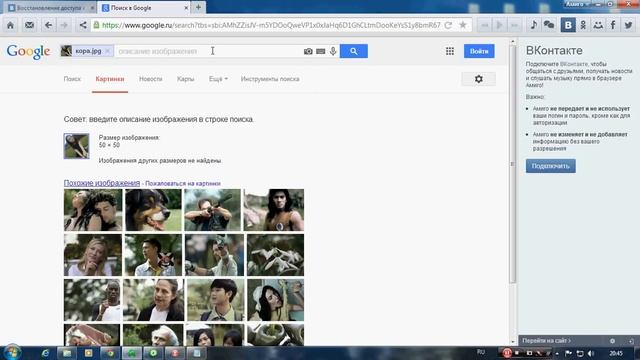Screen dimensions: 640x360
Task: Click the RU language indicator
Action: point(481,352)
